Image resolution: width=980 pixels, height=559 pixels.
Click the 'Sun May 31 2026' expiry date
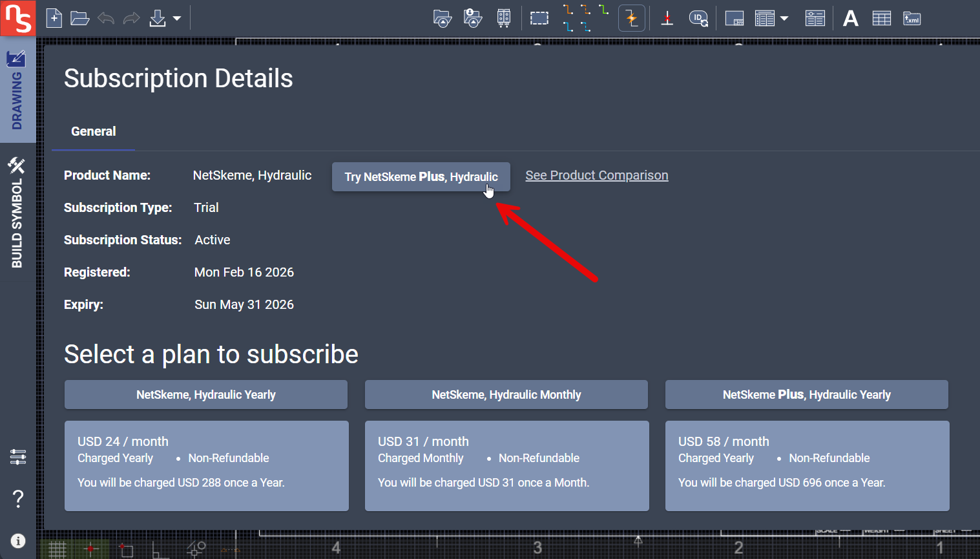[244, 304]
